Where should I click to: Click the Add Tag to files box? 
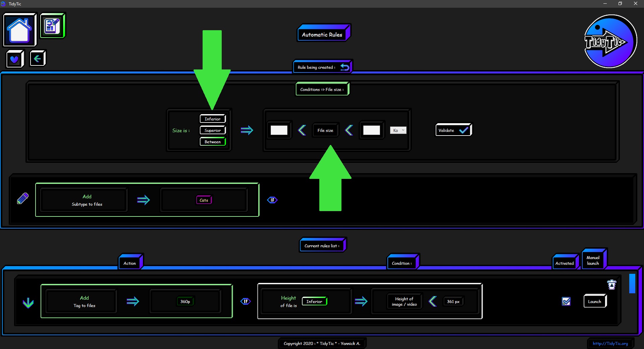81,301
